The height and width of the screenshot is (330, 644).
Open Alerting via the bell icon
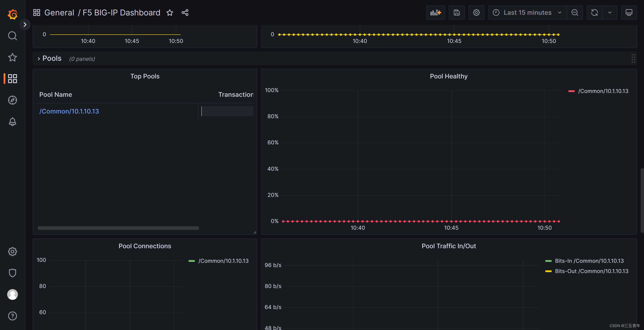click(x=12, y=122)
